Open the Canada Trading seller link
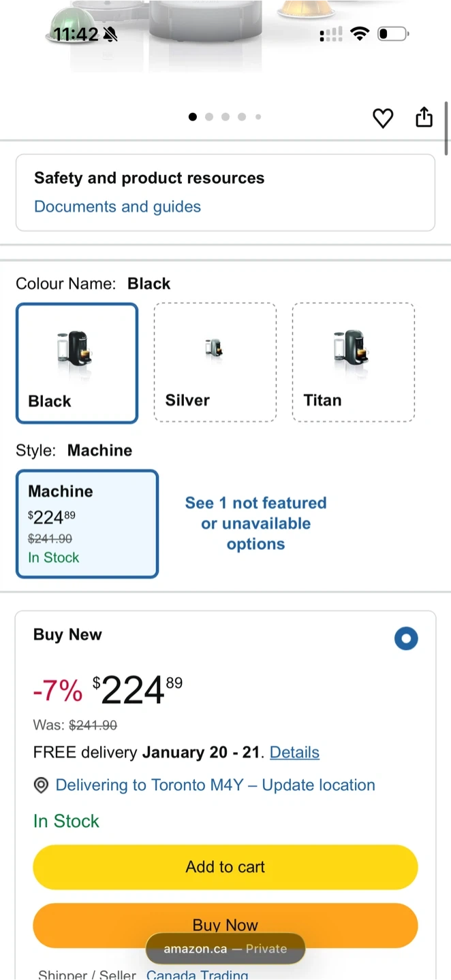Screen dimensions: 451x980 [198, 975]
